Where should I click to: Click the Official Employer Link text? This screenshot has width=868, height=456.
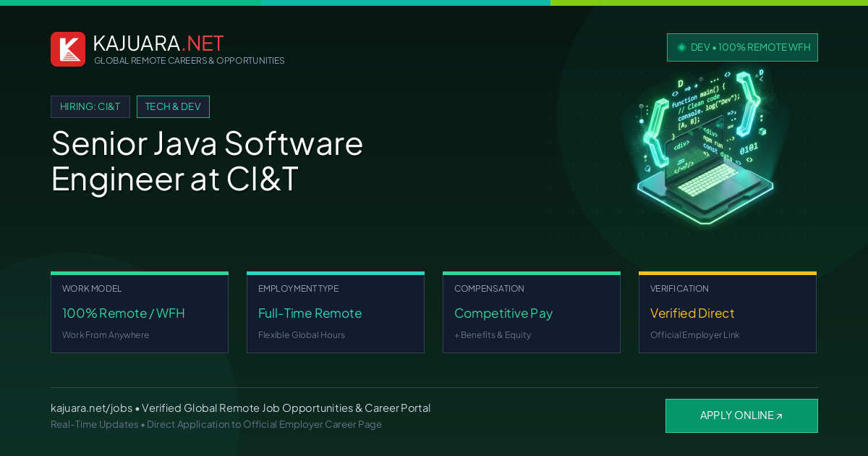pyautogui.click(x=694, y=335)
